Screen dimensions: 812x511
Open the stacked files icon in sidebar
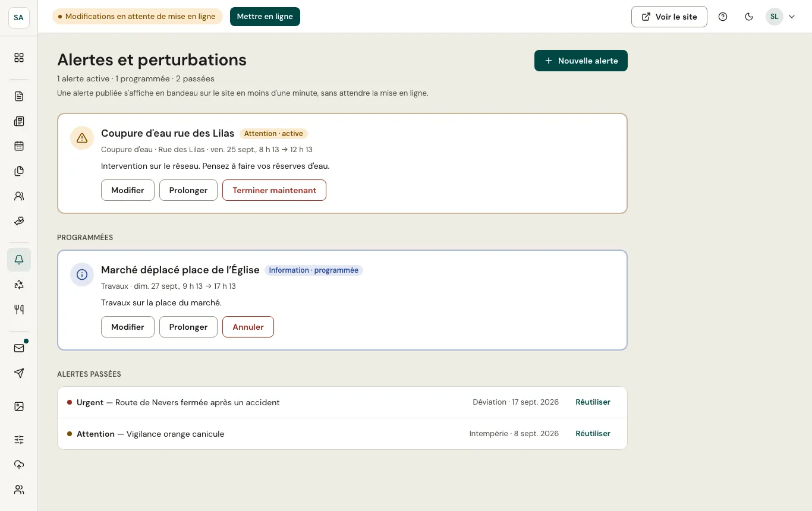(19, 171)
